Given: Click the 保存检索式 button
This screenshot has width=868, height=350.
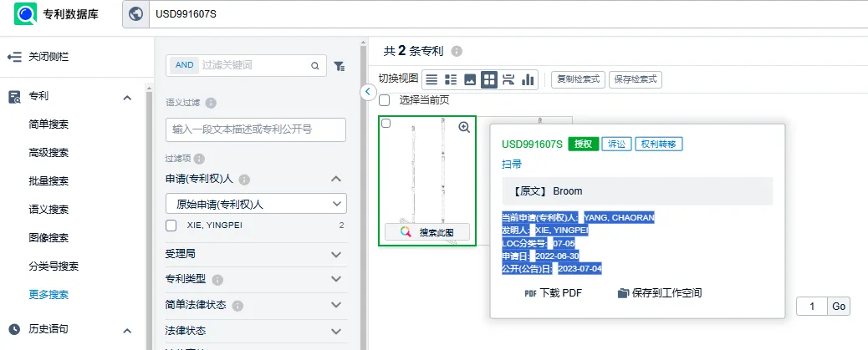Looking at the screenshot, I should coord(636,79).
